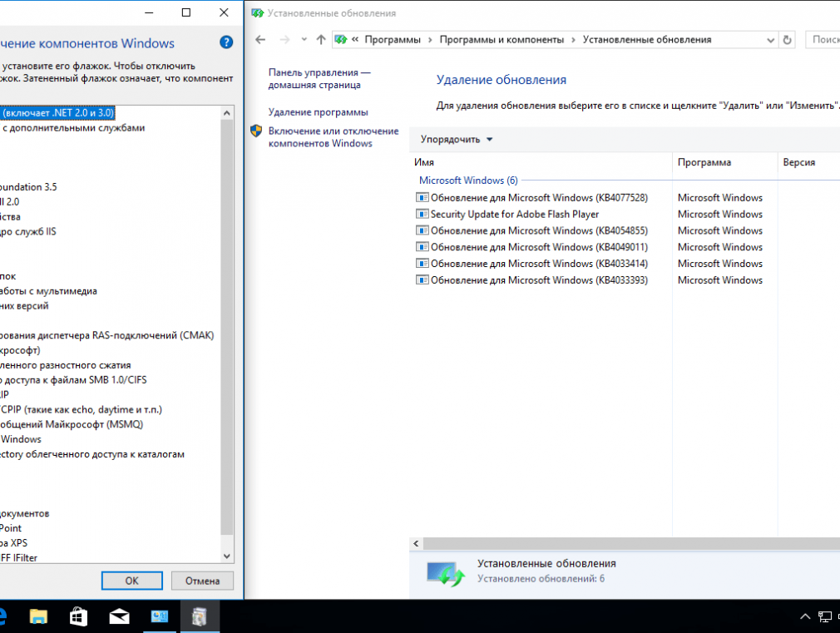This screenshot has height=633, width=840.
Task: Click Установленные обновления window title icon
Action: pyautogui.click(x=258, y=12)
